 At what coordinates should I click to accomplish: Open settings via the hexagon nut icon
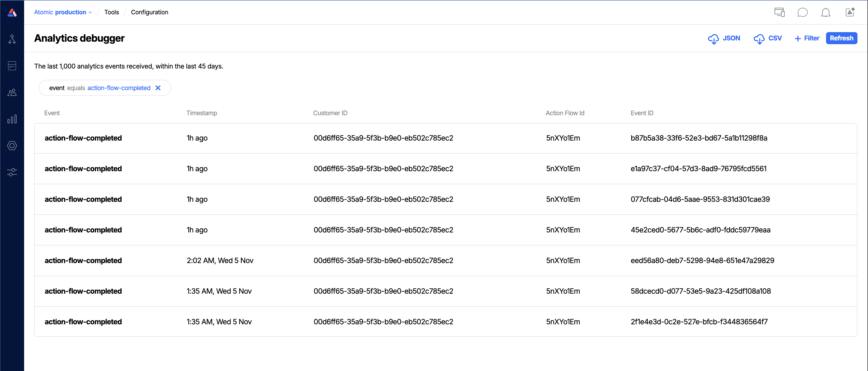(x=12, y=146)
